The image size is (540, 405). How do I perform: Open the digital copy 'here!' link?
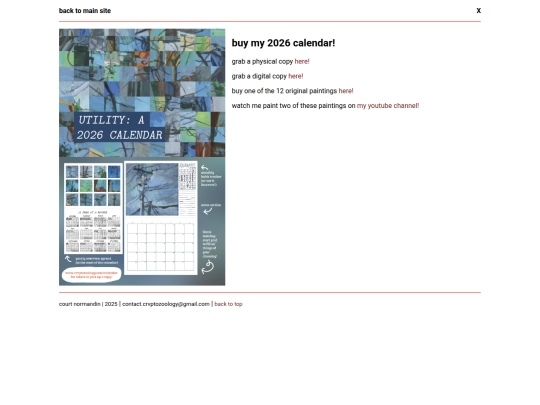point(295,76)
